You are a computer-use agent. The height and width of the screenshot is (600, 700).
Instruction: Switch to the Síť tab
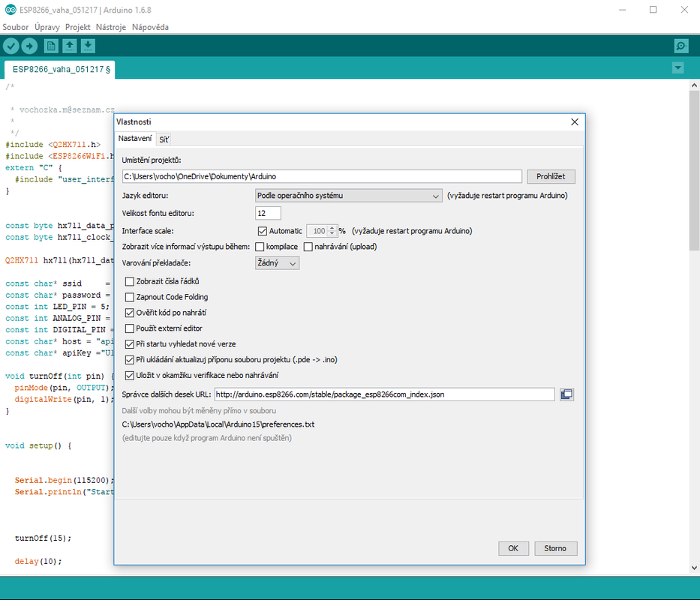click(x=164, y=139)
